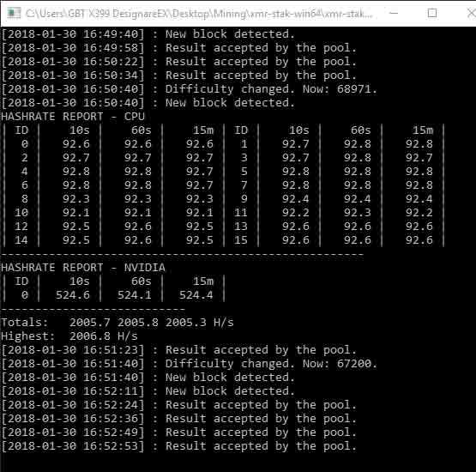Click the NVIDIA 60s value 524.1

tap(135, 295)
